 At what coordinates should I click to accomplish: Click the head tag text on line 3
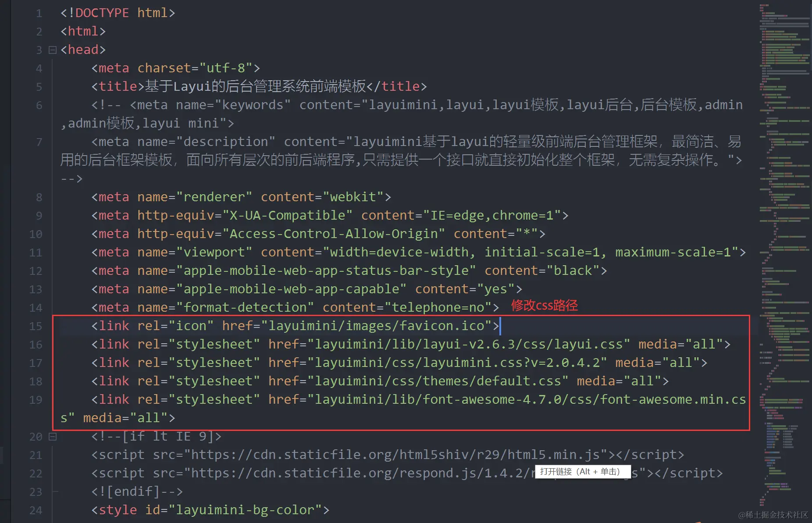[83, 50]
